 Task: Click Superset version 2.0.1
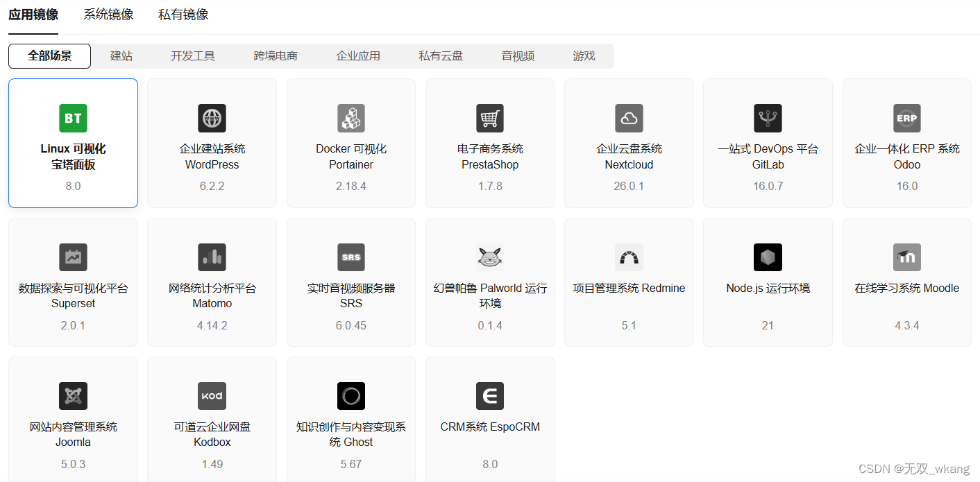pyautogui.click(x=73, y=325)
